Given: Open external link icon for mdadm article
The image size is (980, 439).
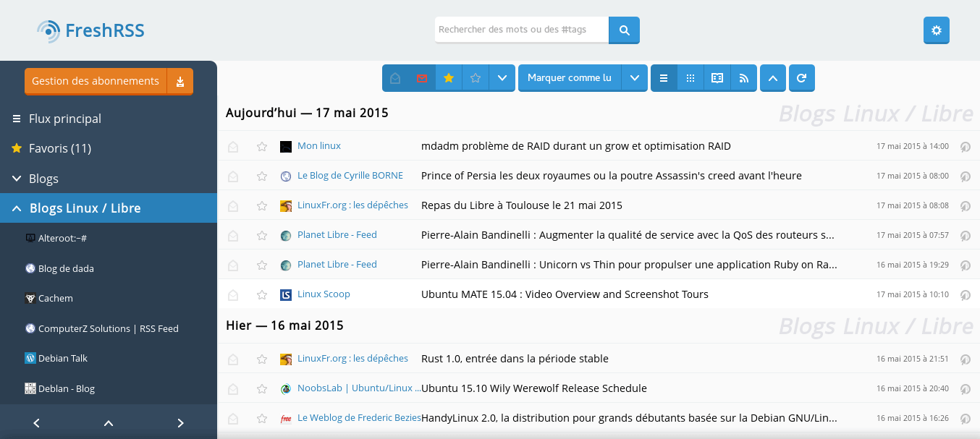Looking at the screenshot, I should [965, 147].
